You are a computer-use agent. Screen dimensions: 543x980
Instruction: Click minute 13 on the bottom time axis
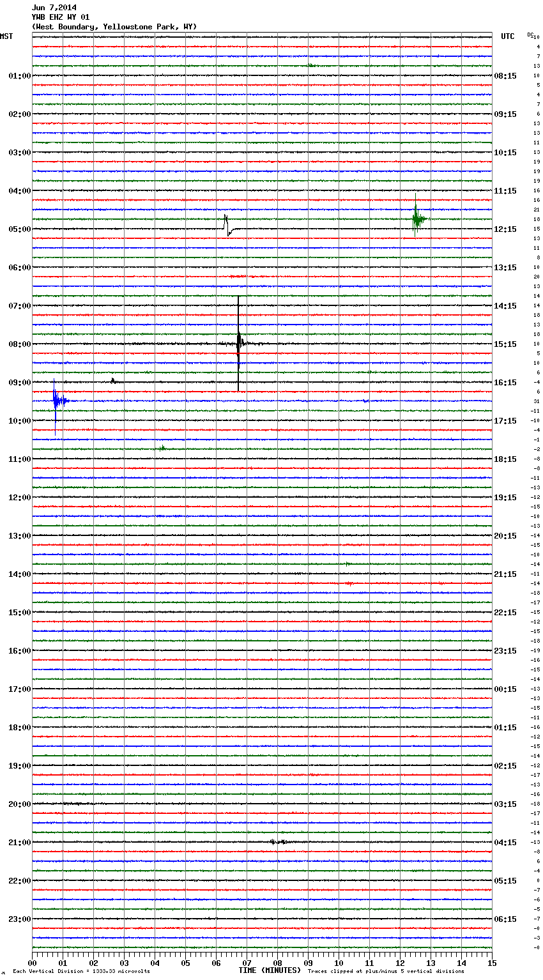(x=431, y=963)
